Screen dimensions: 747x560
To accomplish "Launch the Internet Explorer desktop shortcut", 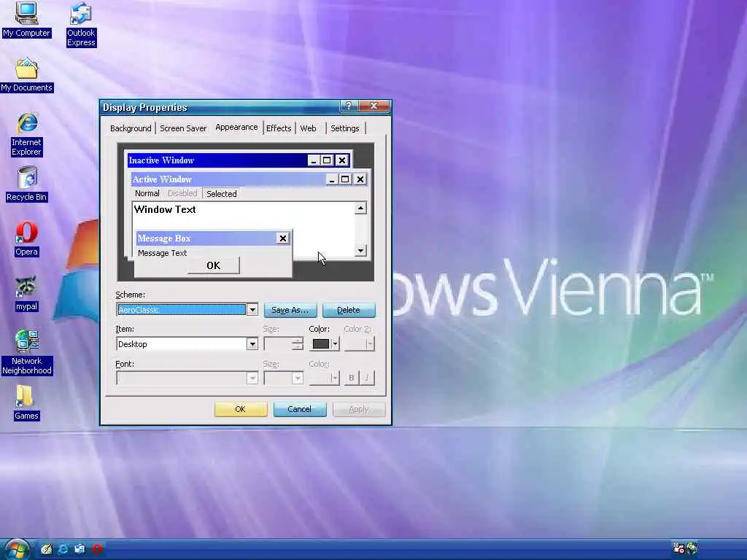I will pyautogui.click(x=27, y=134).
